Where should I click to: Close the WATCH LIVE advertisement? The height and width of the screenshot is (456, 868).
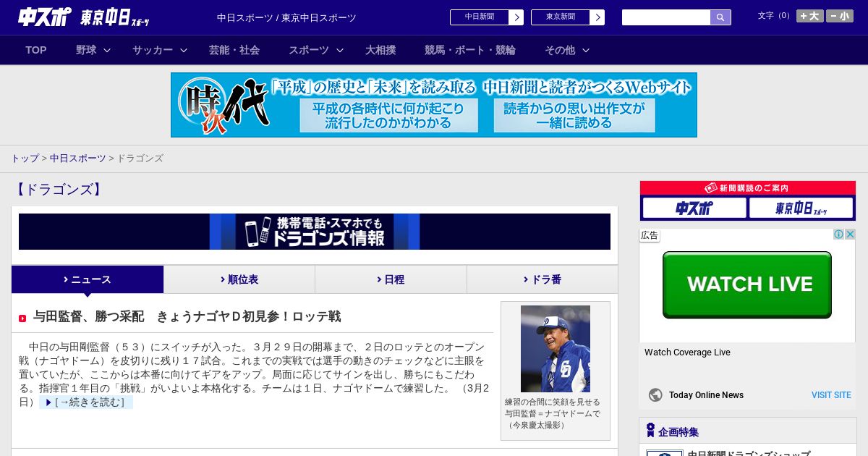tap(850, 235)
